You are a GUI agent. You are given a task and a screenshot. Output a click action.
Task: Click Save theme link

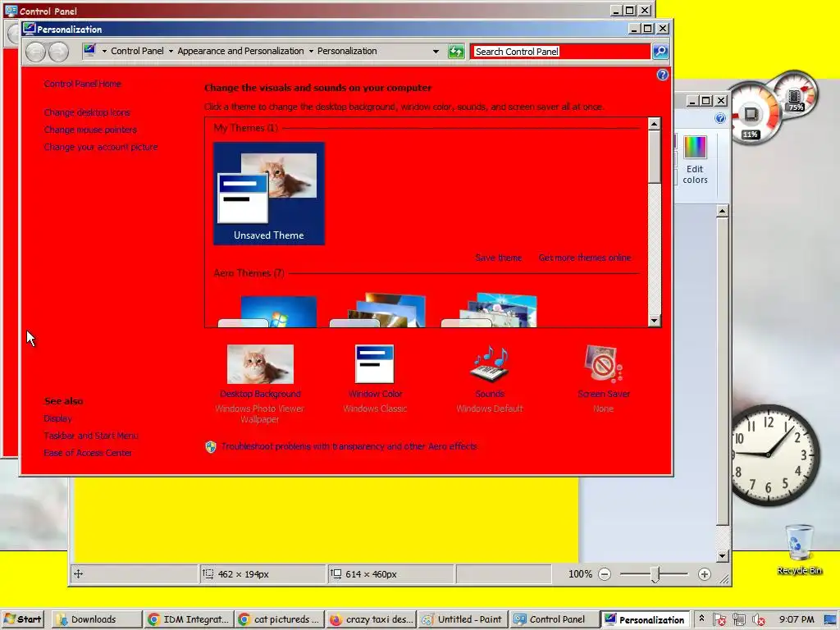(498, 258)
